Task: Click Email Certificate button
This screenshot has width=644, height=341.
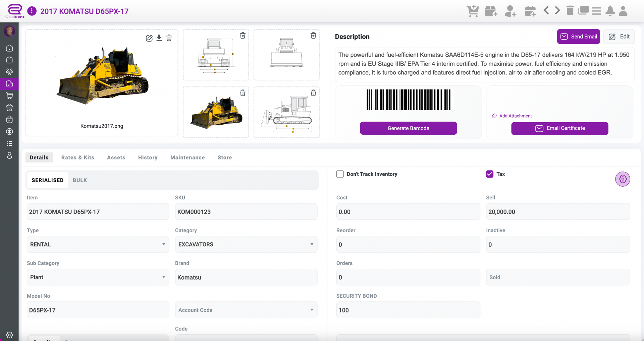Action: pos(560,128)
